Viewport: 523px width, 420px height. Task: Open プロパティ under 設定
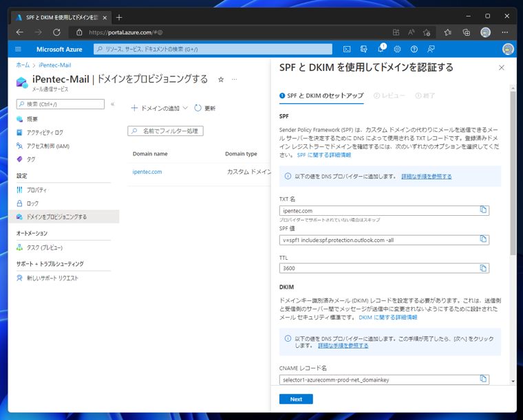click(36, 190)
